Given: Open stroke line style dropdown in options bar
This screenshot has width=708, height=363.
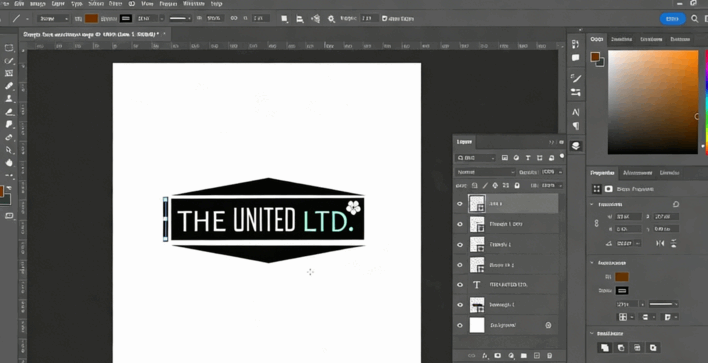Looking at the screenshot, I should pos(180,19).
